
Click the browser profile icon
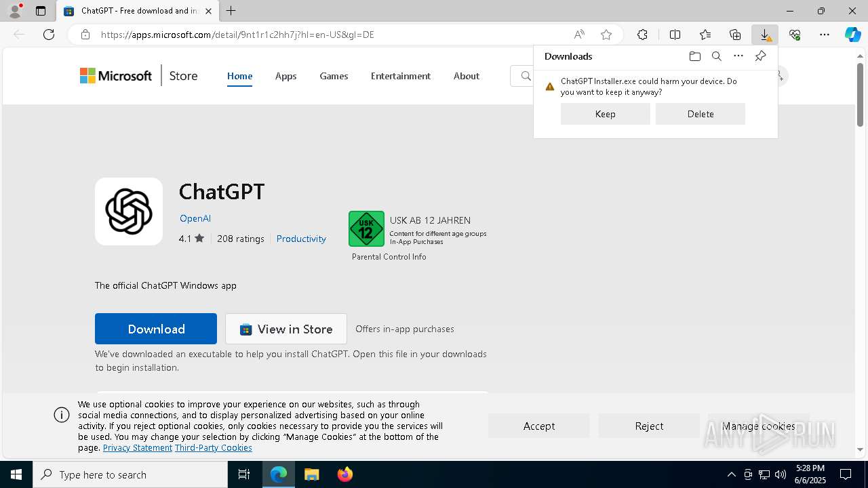(15, 11)
